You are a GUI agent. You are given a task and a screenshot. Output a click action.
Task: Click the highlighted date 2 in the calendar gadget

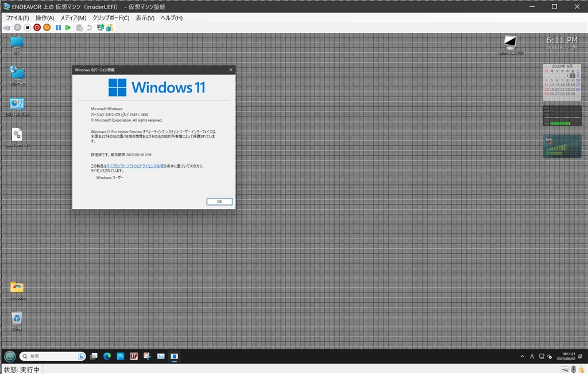(x=572, y=76)
